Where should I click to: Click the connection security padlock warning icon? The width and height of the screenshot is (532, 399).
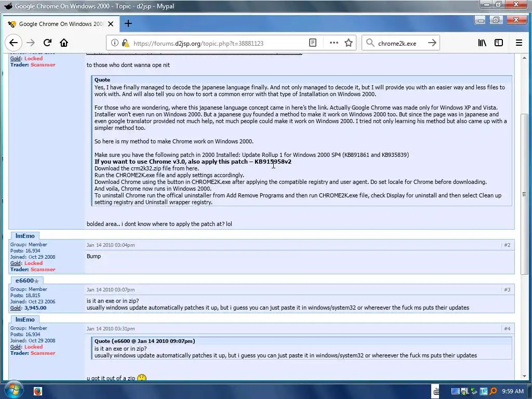coord(126,43)
